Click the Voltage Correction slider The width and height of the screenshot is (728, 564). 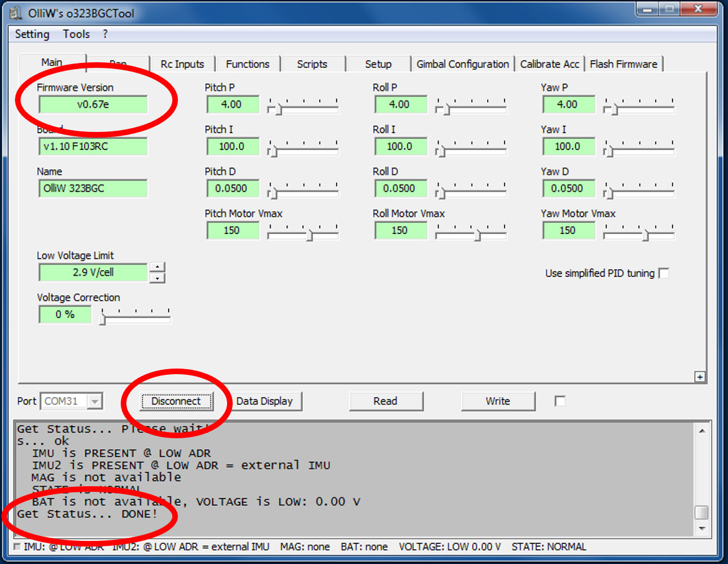coord(136,318)
